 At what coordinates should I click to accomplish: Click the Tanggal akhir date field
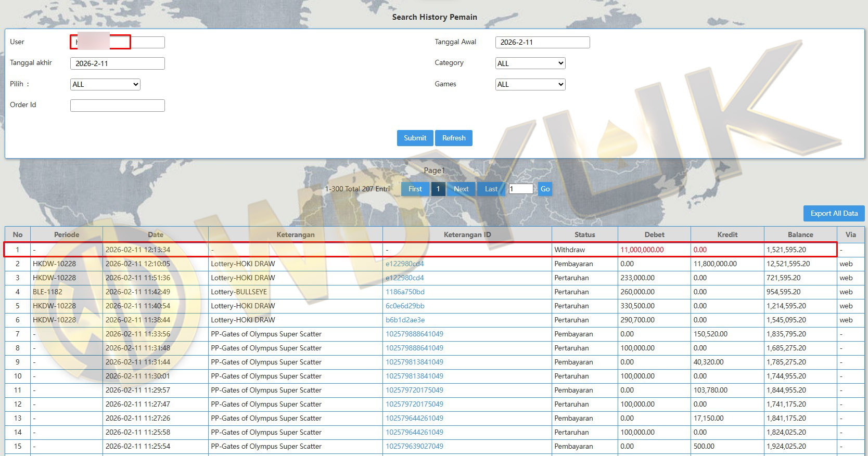117,63
